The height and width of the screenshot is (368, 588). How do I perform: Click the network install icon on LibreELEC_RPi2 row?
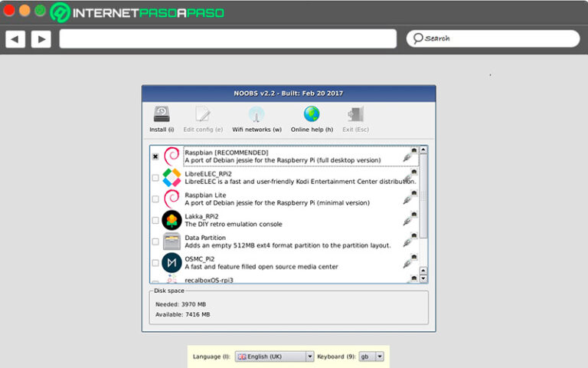tap(410, 176)
